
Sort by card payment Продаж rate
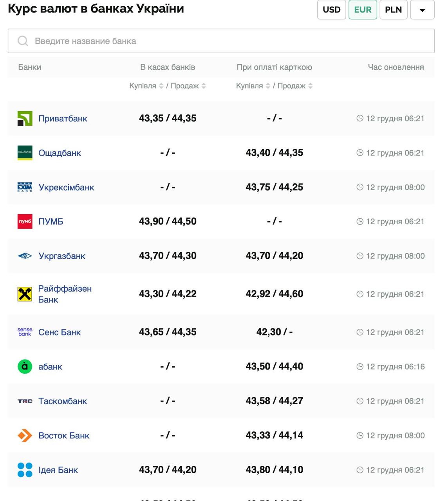point(310,86)
